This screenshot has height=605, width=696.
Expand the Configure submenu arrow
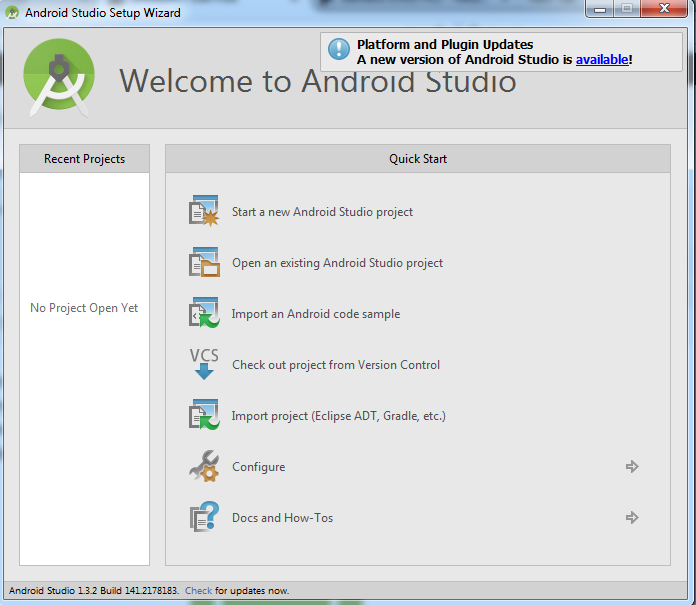pyautogui.click(x=632, y=467)
